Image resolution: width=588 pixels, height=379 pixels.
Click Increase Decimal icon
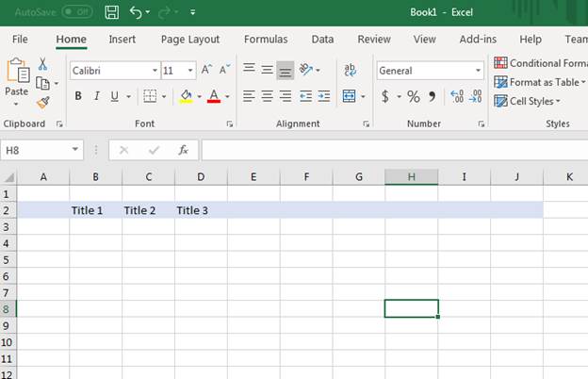(457, 96)
